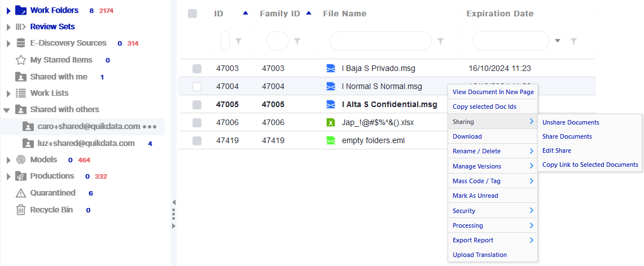The image size is (644, 266).
Task: Click the Review Sets icon
Action: coord(20,26)
